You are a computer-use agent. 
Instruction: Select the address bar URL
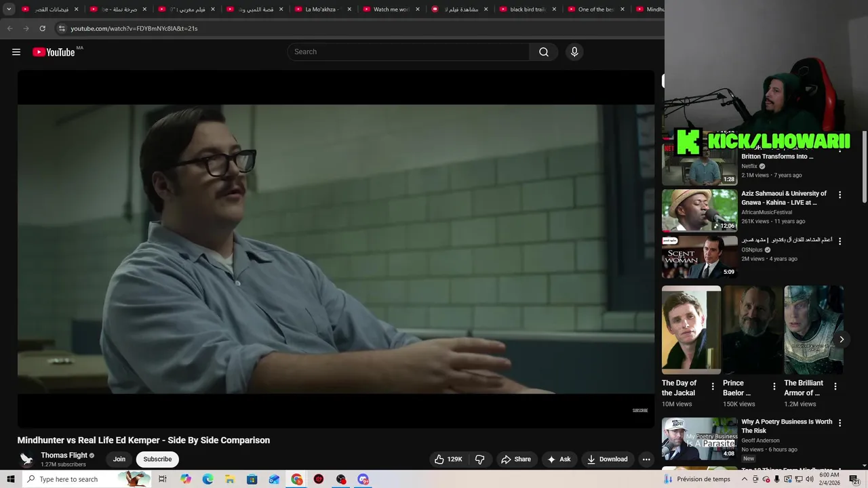[x=134, y=28]
